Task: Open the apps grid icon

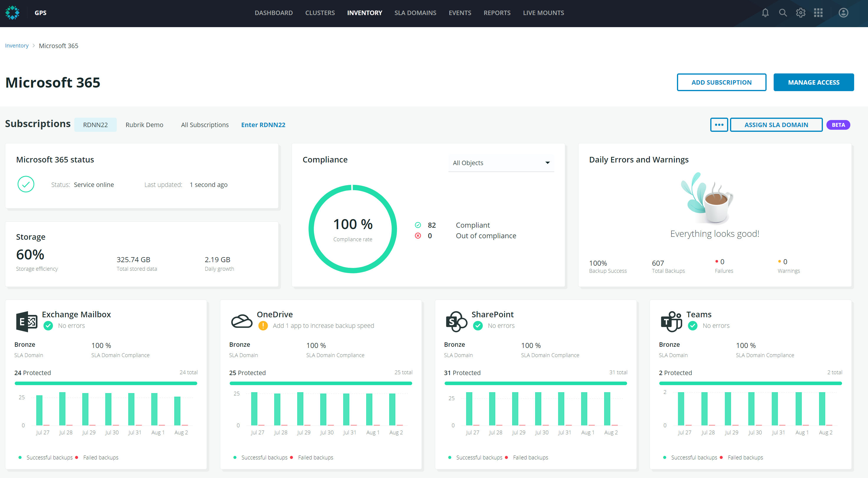Action: coord(818,13)
